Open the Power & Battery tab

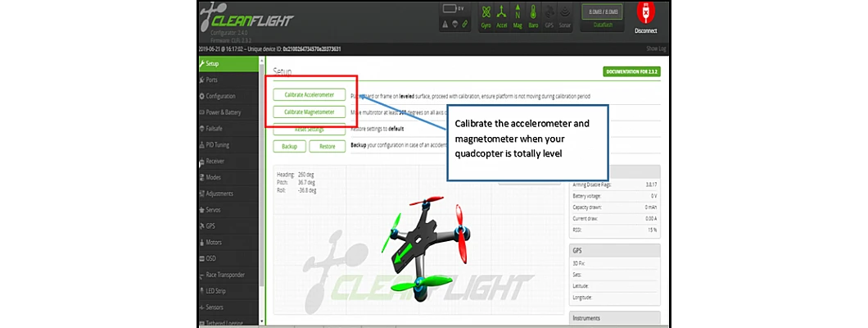point(228,112)
